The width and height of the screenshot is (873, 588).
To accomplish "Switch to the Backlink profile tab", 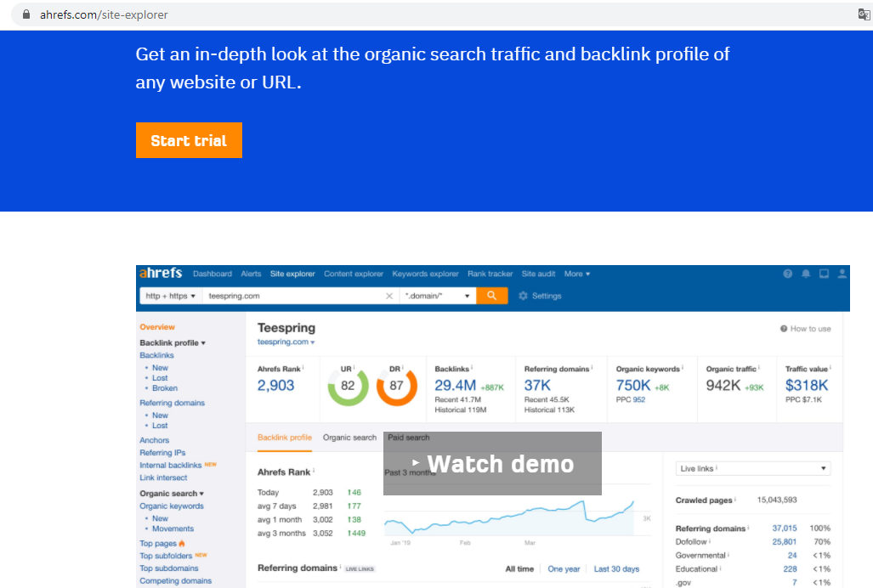I will click(285, 438).
